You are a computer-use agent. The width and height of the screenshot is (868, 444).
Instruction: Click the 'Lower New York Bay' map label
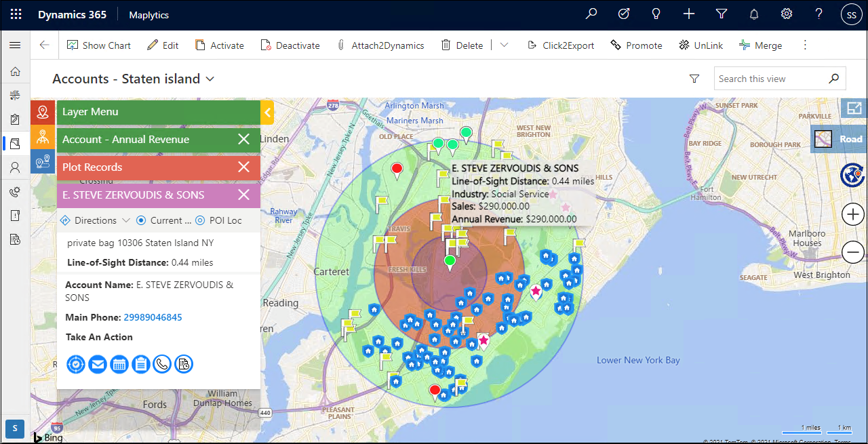tap(638, 360)
